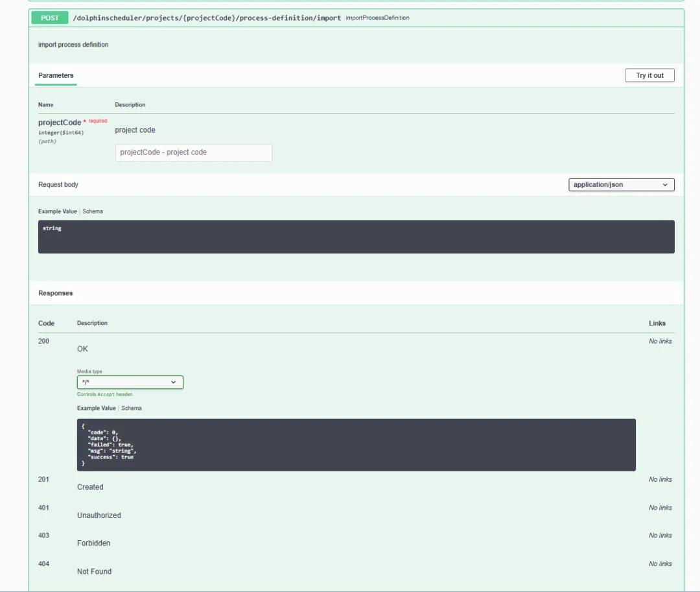Click the importProcessDefinition operation ID

coord(377,18)
